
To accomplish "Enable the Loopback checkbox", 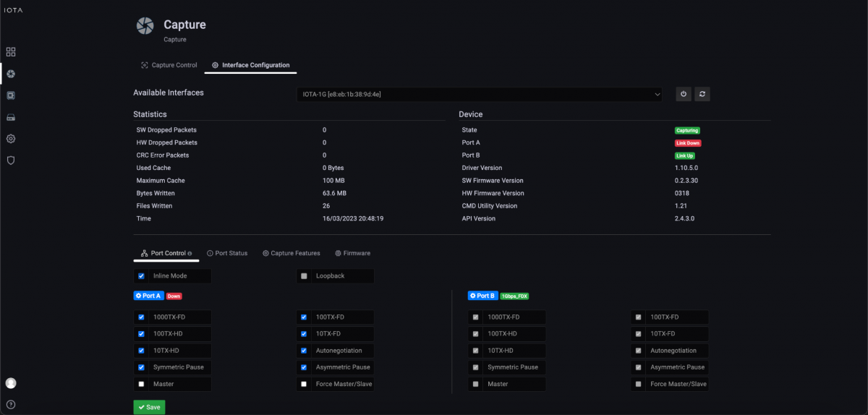I will coord(305,276).
